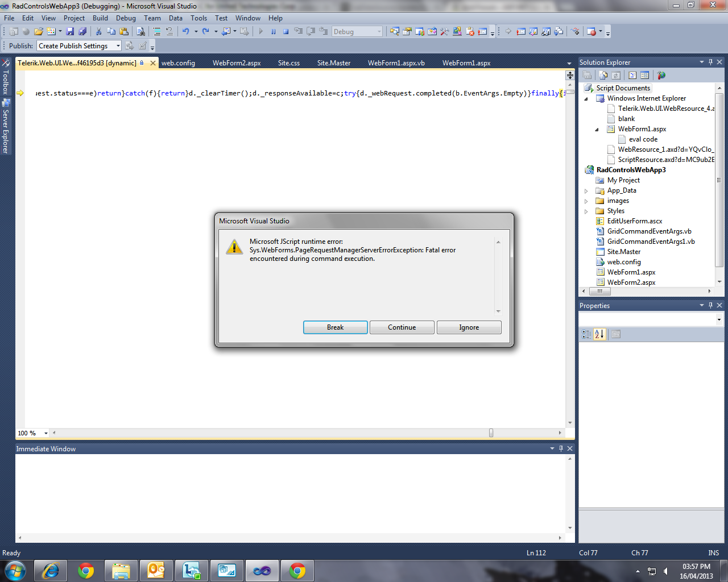Expand the Styles folder node
Image resolution: width=728 pixels, height=582 pixels.
pyautogui.click(x=586, y=211)
